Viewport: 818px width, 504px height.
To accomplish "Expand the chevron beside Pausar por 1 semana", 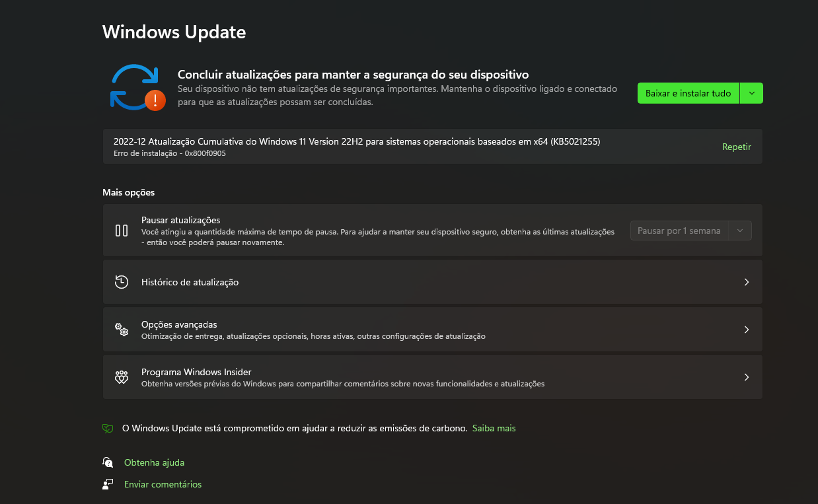I will click(740, 231).
